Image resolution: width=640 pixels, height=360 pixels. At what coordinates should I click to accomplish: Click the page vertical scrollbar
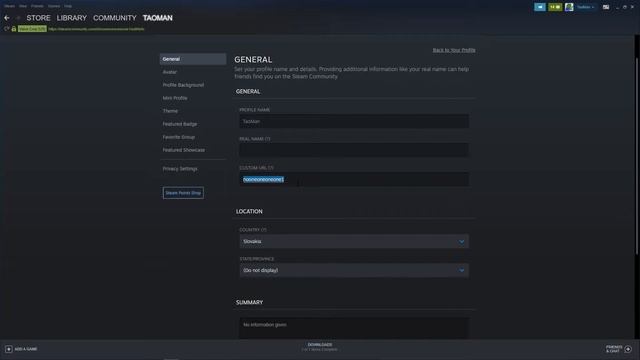click(636, 156)
